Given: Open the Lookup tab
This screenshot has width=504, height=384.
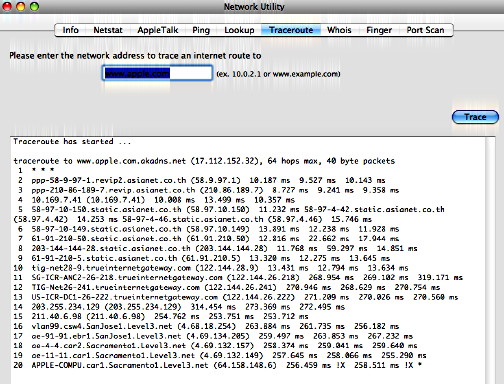Looking at the screenshot, I should click(x=239, y=30).
